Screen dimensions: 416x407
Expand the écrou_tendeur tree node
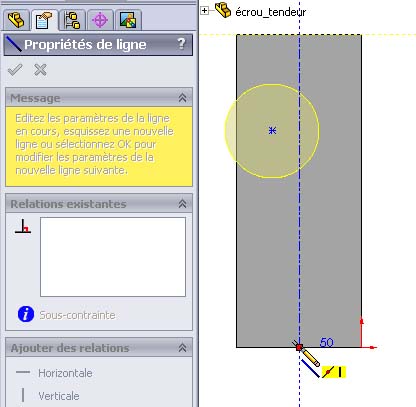pos(204,11)
